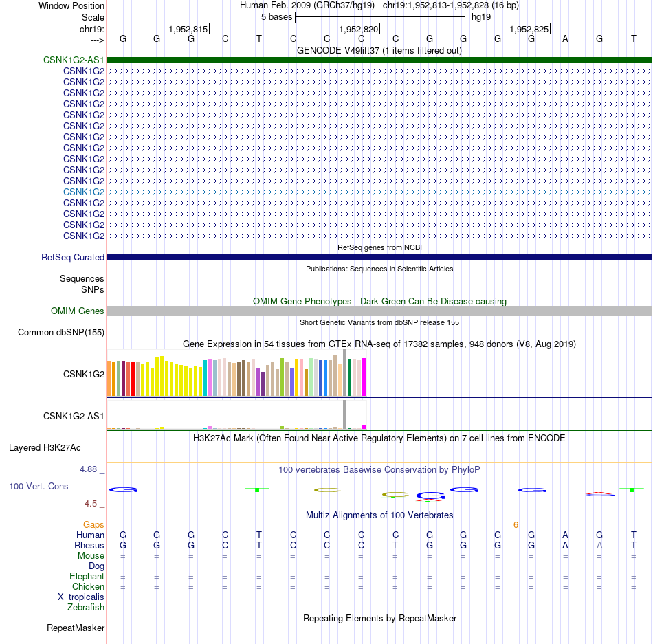The image size is (653, 644).
Task: Click the green CSNK1G2-AS1 exon bar
Action: tap(379, 60)
